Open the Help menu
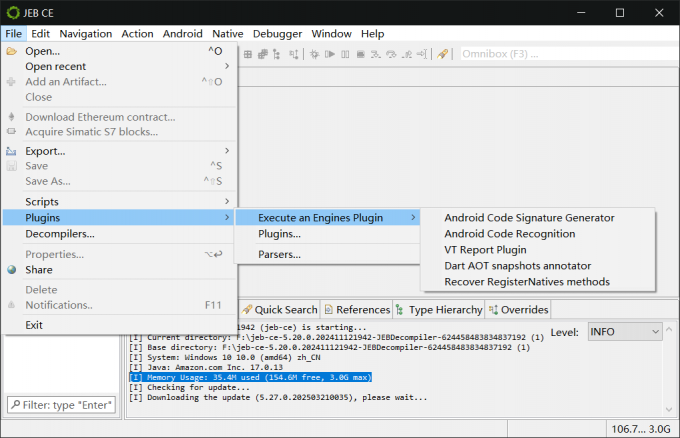The width and height of the screenshot is (680, 438). tap(373, 34)
